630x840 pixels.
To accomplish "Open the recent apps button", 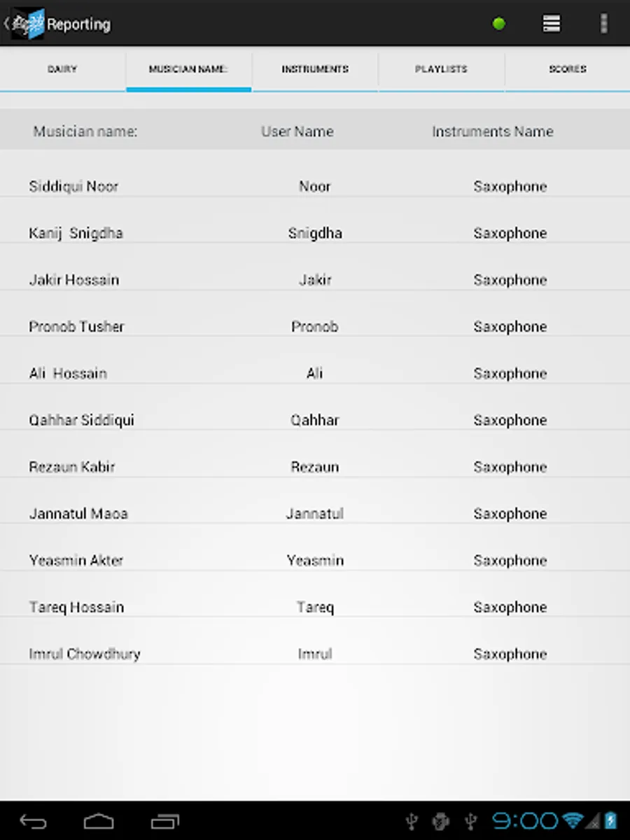I will 165,820.
